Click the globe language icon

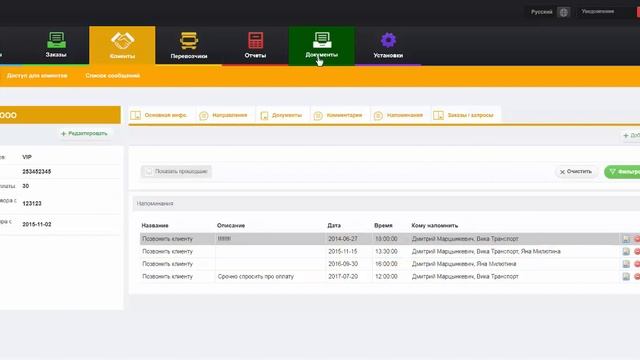click(564, 12)
